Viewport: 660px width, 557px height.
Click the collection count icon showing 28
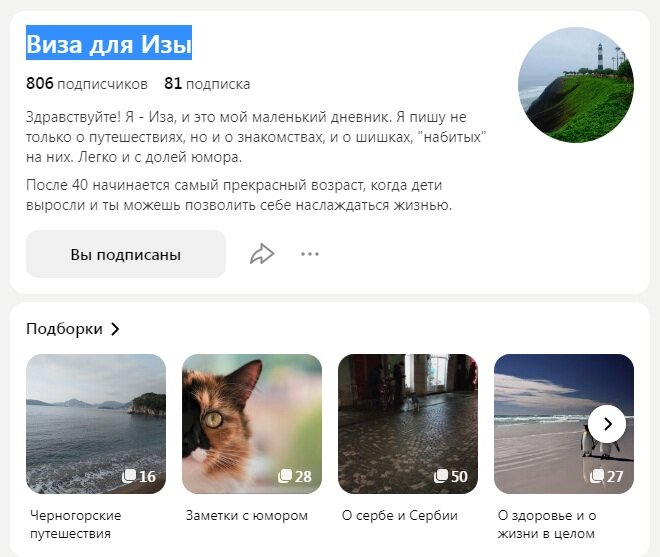(285, 476)
